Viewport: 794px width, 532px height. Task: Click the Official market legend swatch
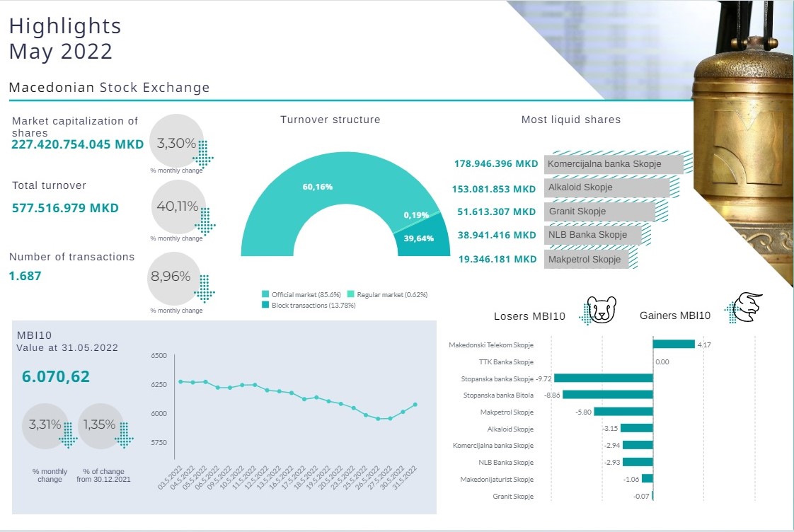click(x=265, y=294)
